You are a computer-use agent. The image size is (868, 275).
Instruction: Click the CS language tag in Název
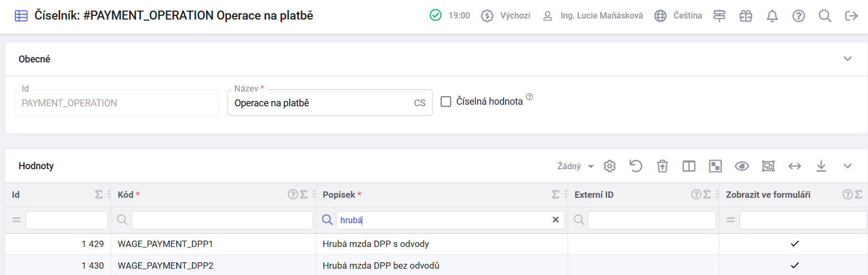coord(420,103)
